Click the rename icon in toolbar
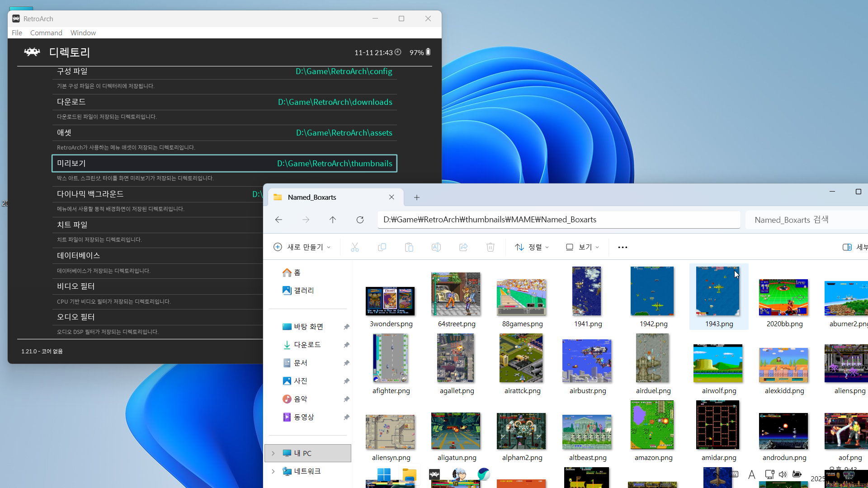 [436, 247]
